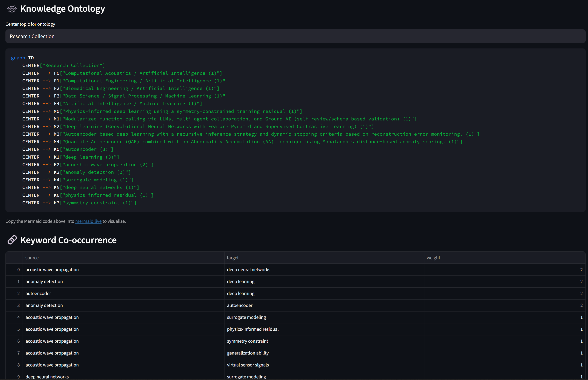Click target cell 'surrogate modeling' in row 4
The height and width of the screenshot is (380, 588).
click(324, 317)
